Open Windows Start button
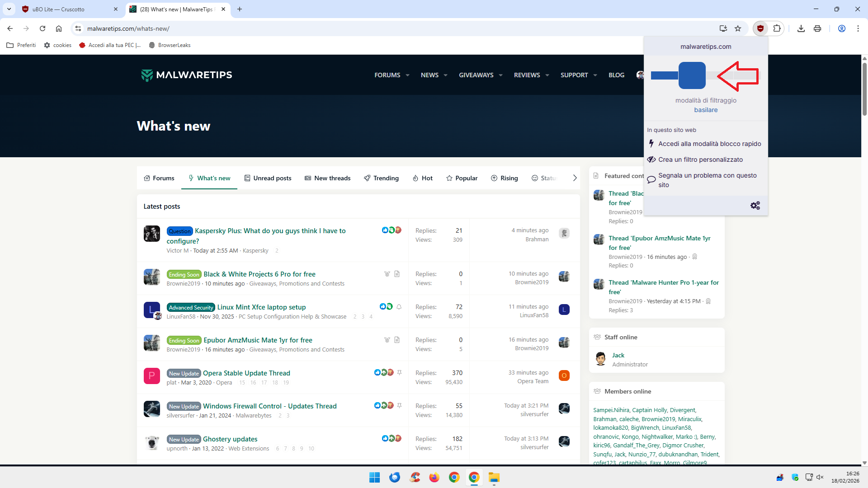The height and width of the screenshot is (488, 868). pyautogui.click(x=374, y=477)
